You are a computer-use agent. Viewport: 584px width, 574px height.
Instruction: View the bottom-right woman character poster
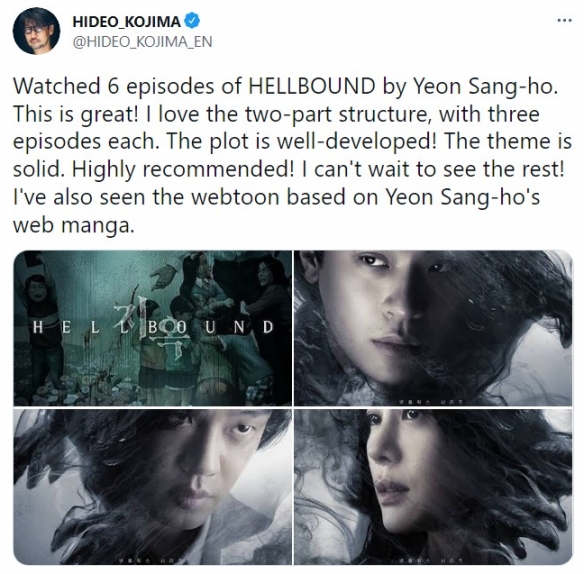click(x=433, y=486)
